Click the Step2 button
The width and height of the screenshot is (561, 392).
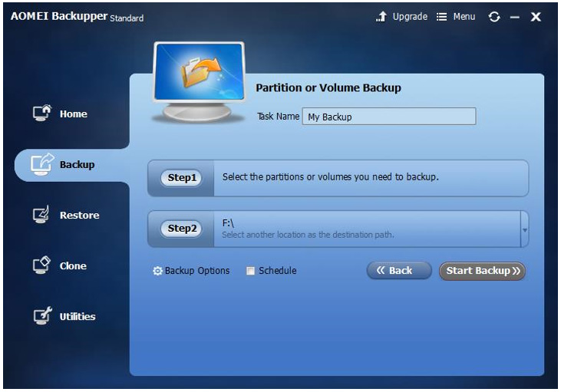point(181,228)
